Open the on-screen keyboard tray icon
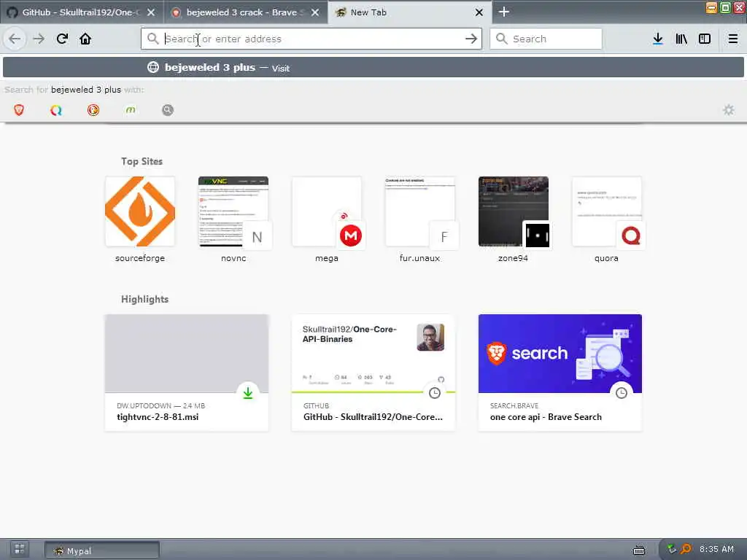This screenshot has width=747, height=560. (639, 550)
